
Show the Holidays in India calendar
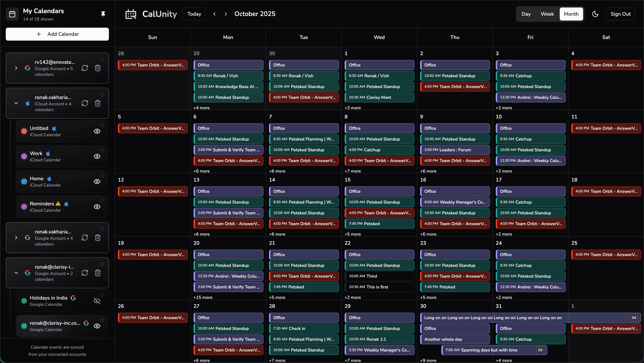tap(97, 301)
